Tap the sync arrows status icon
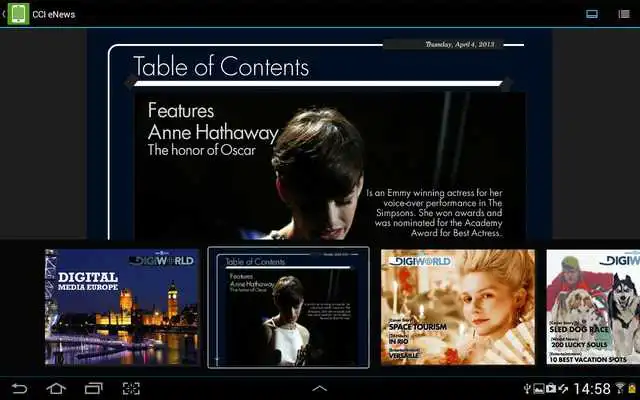640x400 pixels. click(x=563, y=389)
